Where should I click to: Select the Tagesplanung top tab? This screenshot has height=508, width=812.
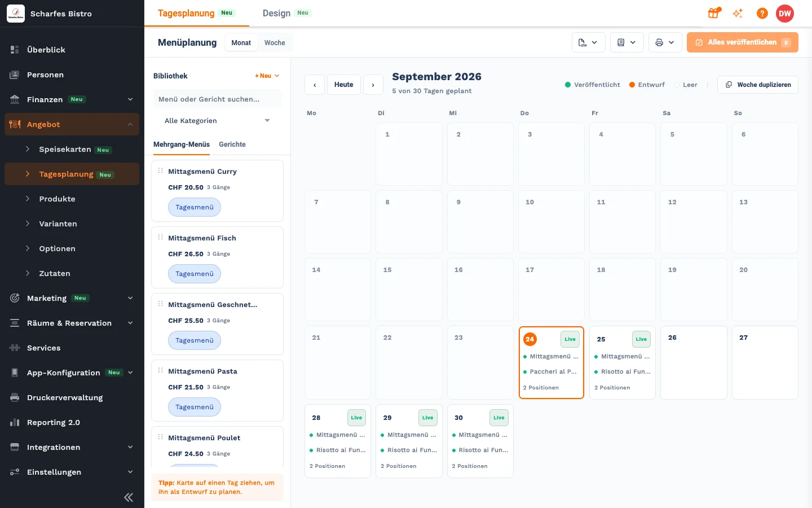pos(196,13)
